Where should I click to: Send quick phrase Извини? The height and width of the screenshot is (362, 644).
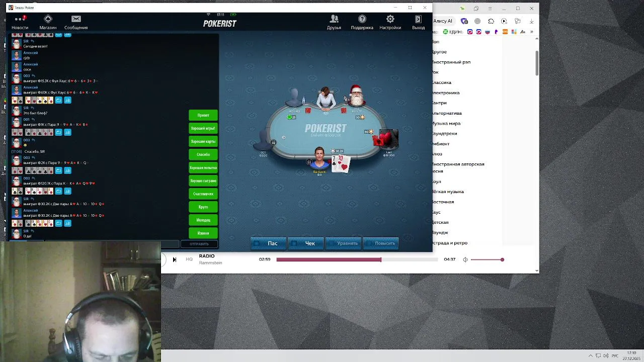203,233
